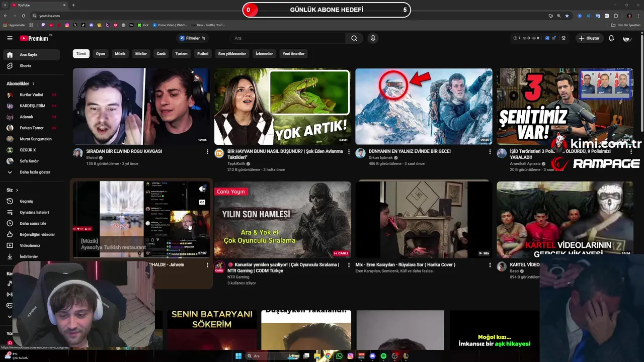Click the YouTube search input field
Viewport: 644px width, 362px height.
288,38
